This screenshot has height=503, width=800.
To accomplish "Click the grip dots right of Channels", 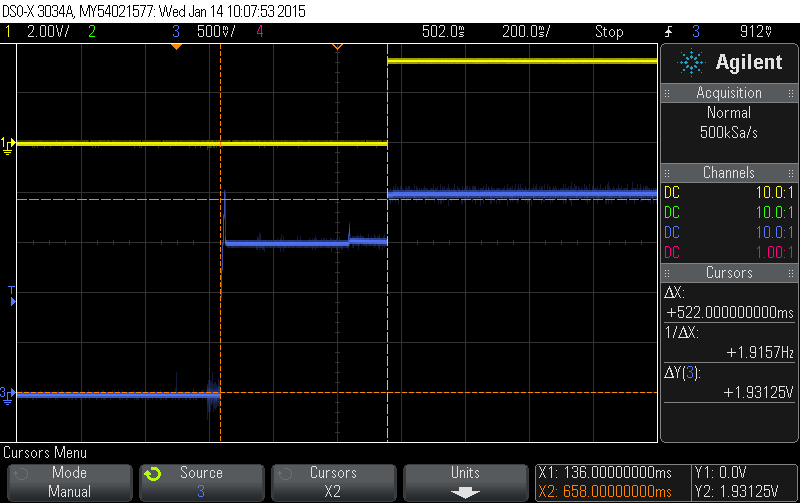I will [x=791, y=173].
